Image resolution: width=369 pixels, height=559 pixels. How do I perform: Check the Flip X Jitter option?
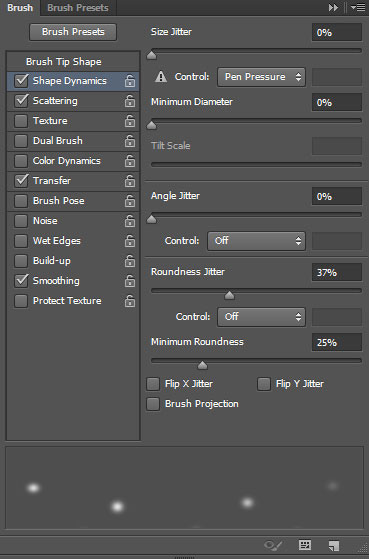153,384
